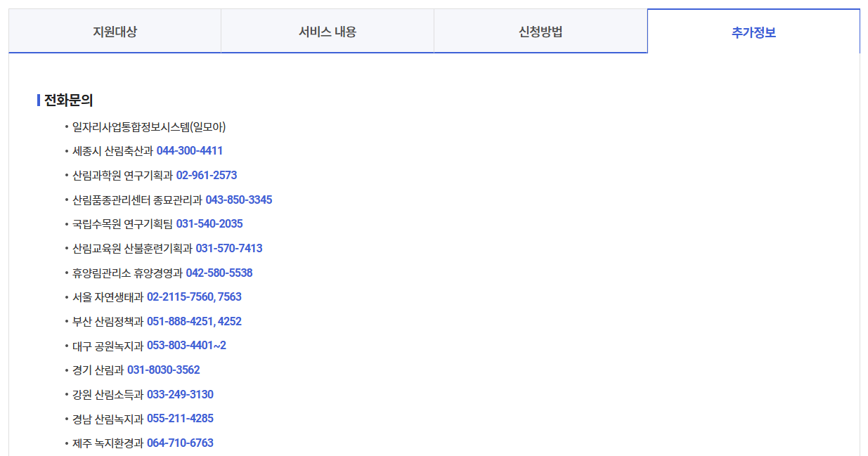The width and height of the screenshot is (868, 456).
Task: Select the 신청방법 tab
Action: (541, 30)
